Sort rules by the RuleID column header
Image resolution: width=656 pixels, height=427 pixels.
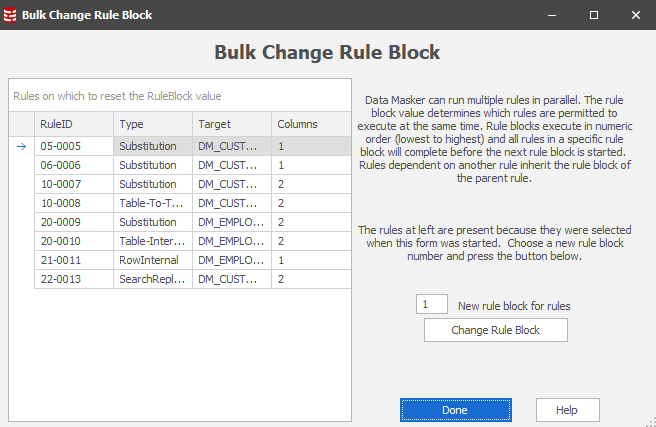tap(74, 124)
